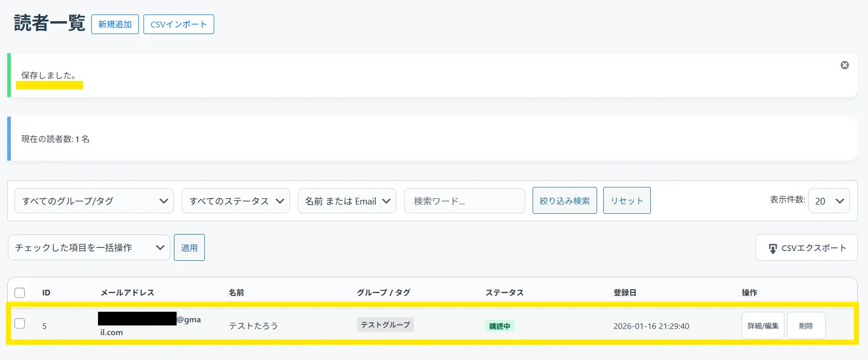Hit the リセット button
868x360 pixels.
click(626, 201)
